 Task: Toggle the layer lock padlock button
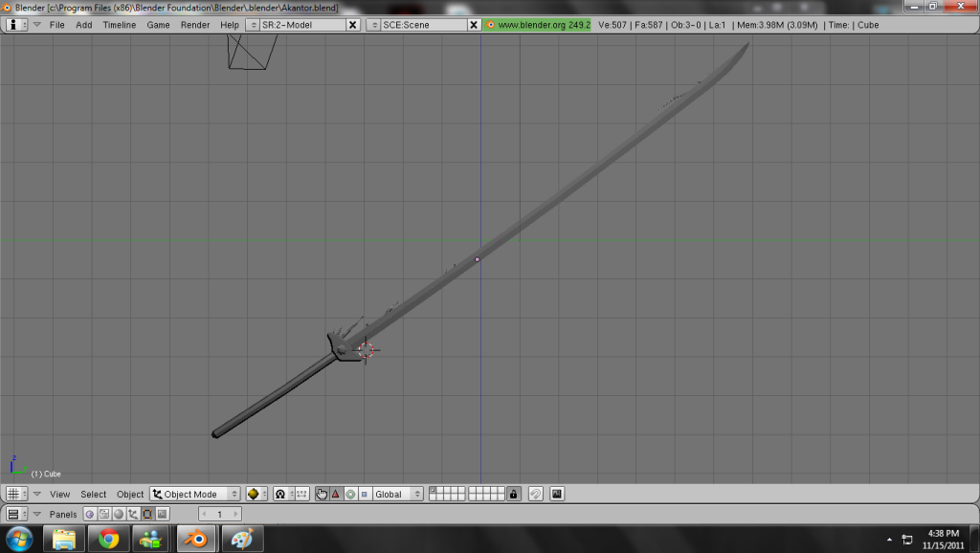pos(514,495)
